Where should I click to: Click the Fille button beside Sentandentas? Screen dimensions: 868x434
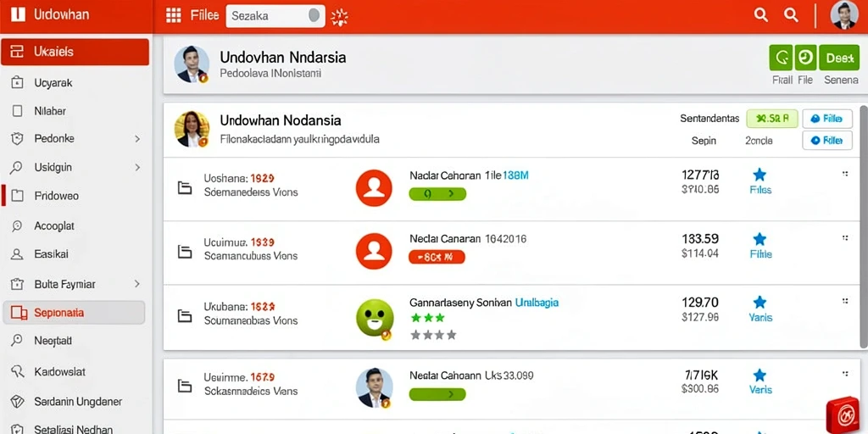(827, 118)
